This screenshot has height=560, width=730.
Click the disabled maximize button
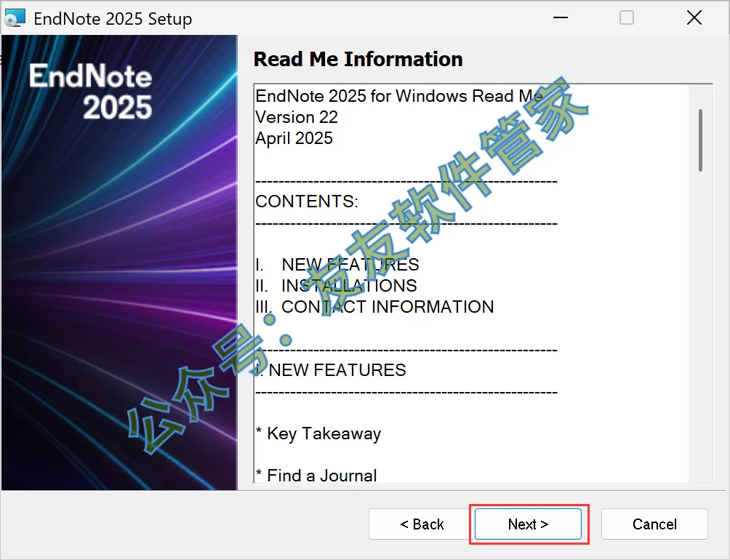[x=627, y=18]
